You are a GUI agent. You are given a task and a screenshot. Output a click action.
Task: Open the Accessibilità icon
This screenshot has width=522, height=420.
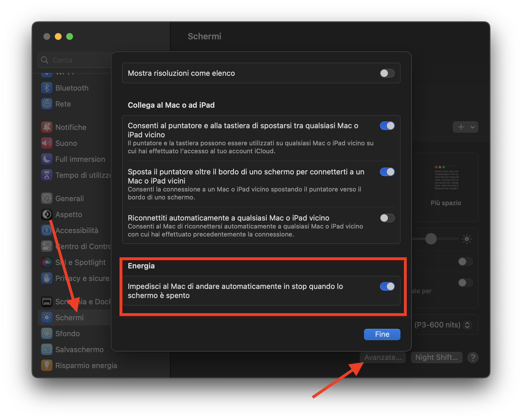47,230
